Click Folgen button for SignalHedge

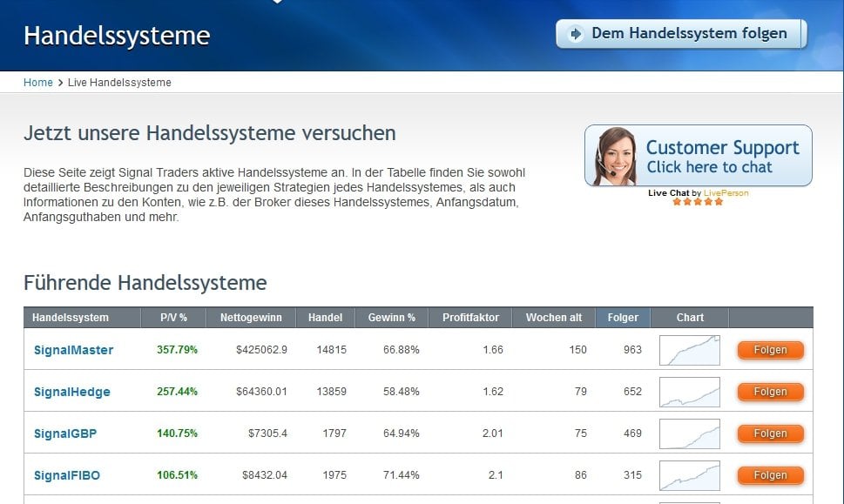tap(770, 392)
